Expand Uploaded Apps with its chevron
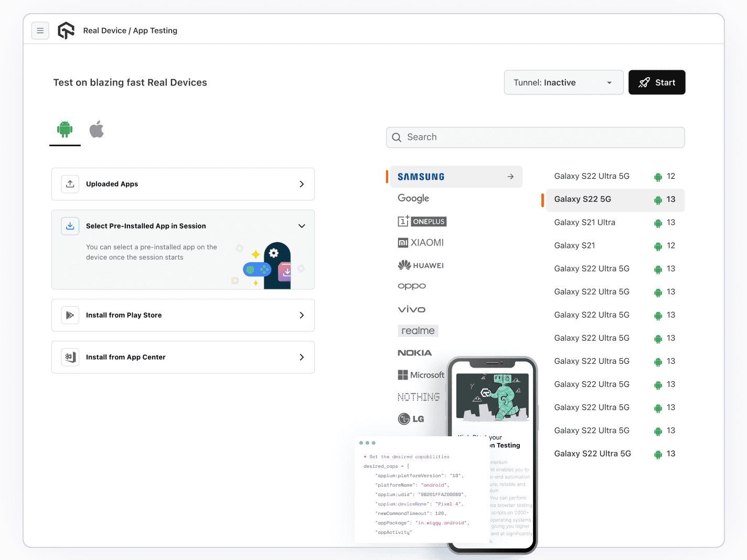 coord(302,184)
